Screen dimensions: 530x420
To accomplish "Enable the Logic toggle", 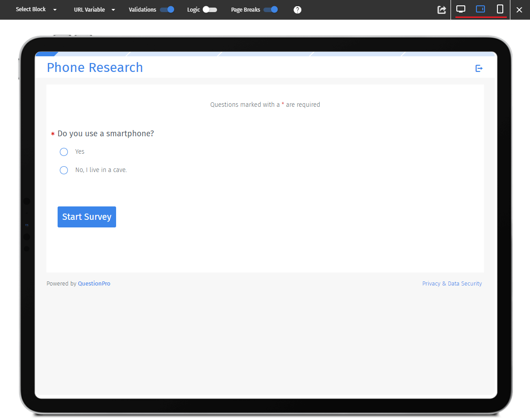I will pyautogui.click(x=210, y=9).
